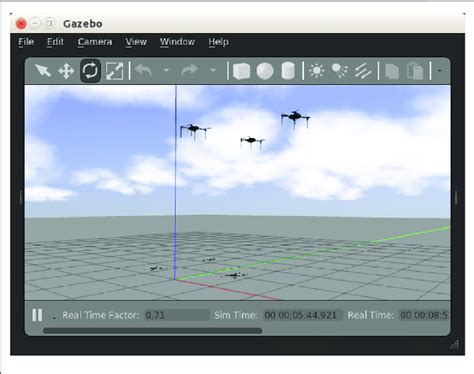Click the undo arrow
The width and height of the screenshot is (474, 374).
143,70
